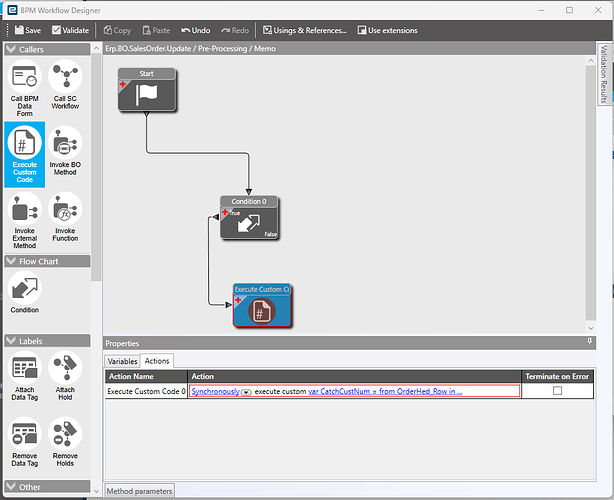614x500 pixels.
Task: Switch to the Variables tab
Action: pos(123,361)
